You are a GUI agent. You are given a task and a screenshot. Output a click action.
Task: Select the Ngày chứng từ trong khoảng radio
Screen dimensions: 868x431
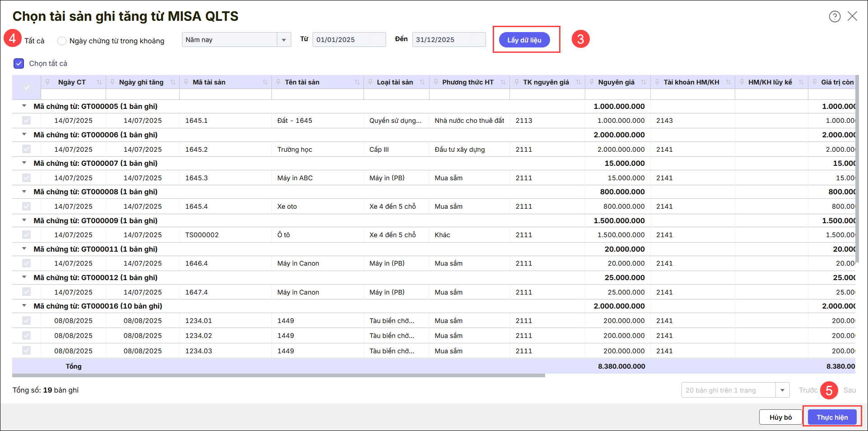coord(62,41)
